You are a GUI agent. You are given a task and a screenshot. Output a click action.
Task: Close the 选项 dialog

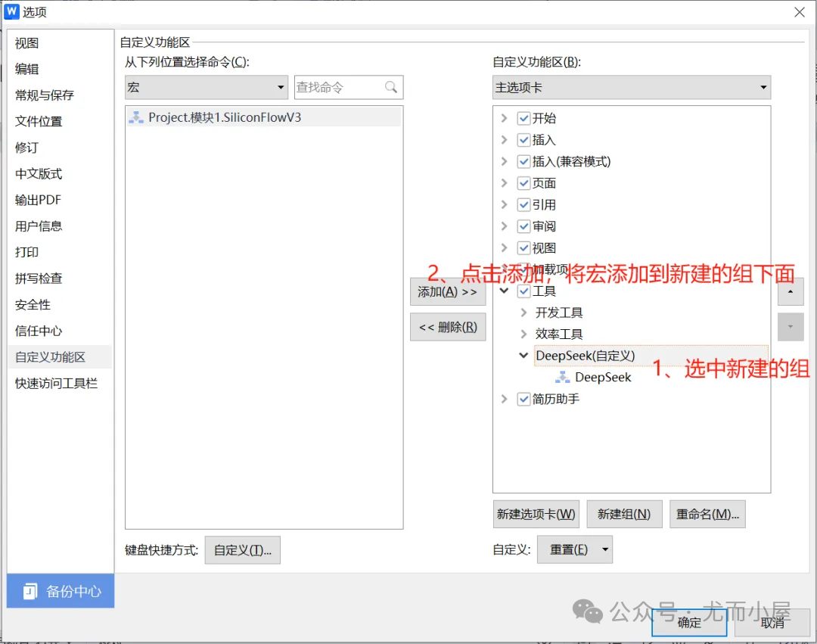click(800, 12)
